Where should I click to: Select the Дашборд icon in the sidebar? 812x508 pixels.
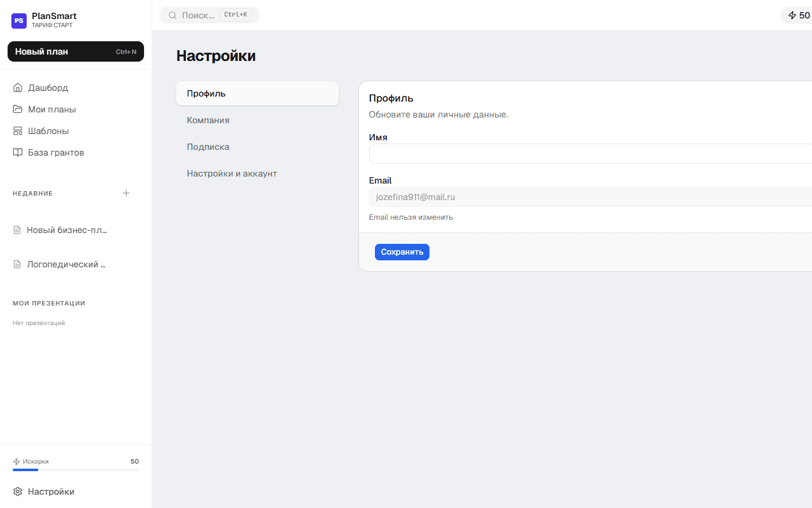click(18, 88)
